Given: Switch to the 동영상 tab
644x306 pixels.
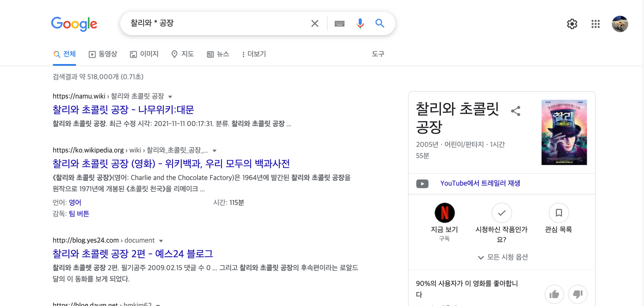Looking at the screenshot, I should (x=103, y=54).
